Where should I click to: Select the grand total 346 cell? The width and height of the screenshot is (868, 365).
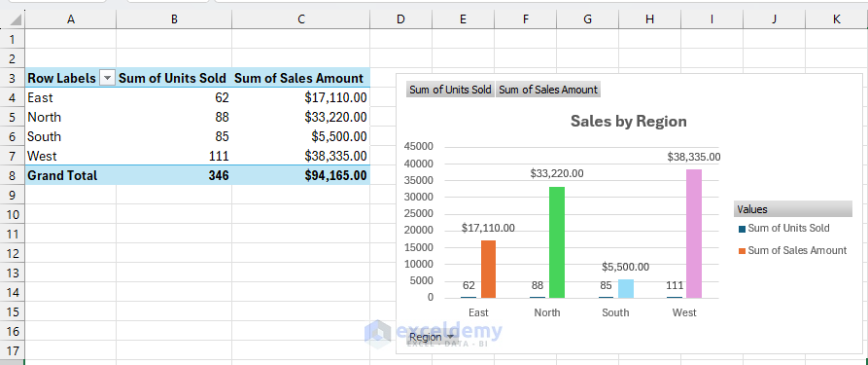(x=174, y=176)
